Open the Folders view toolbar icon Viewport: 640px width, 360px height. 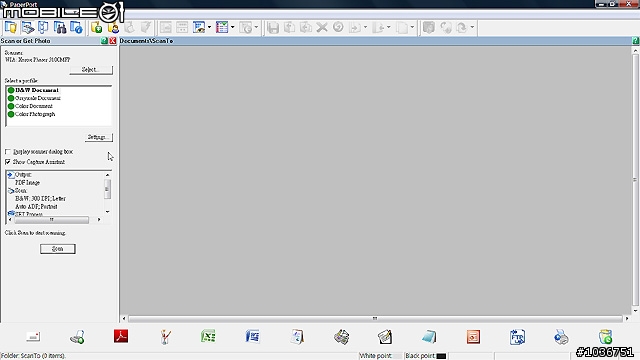tap(11, 28)
